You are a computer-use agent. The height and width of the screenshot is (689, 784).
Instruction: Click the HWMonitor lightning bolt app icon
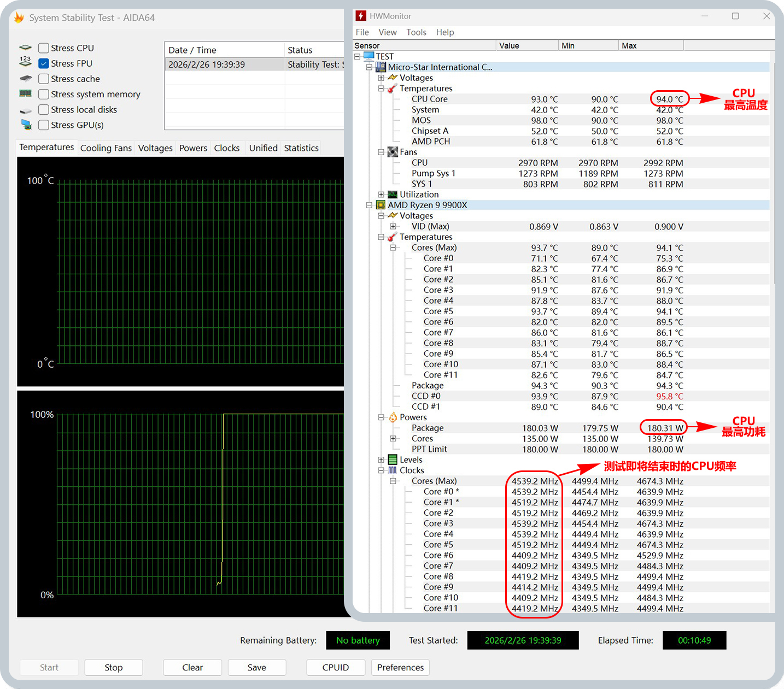(x=361, y=16)
